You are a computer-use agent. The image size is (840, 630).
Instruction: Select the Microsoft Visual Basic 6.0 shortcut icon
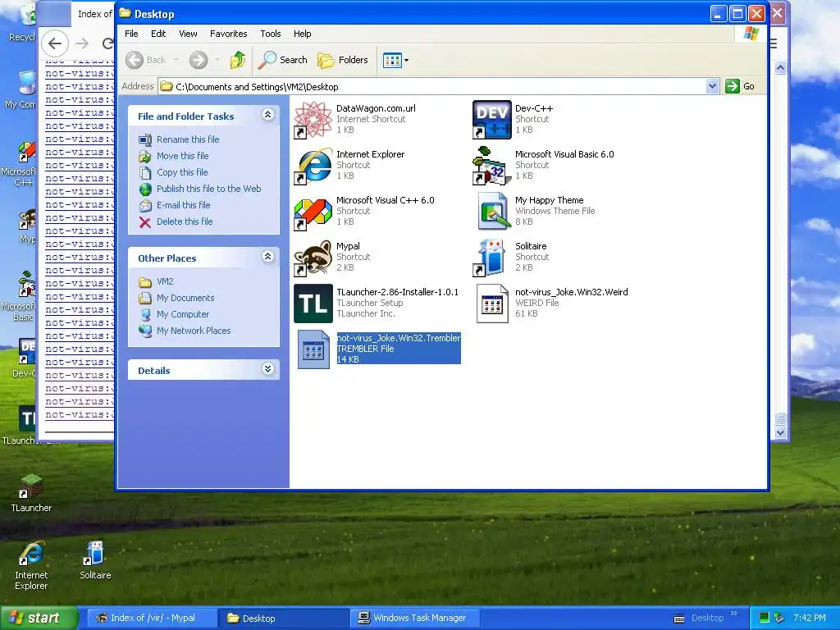pyautogui.click(x=492, y=166)
